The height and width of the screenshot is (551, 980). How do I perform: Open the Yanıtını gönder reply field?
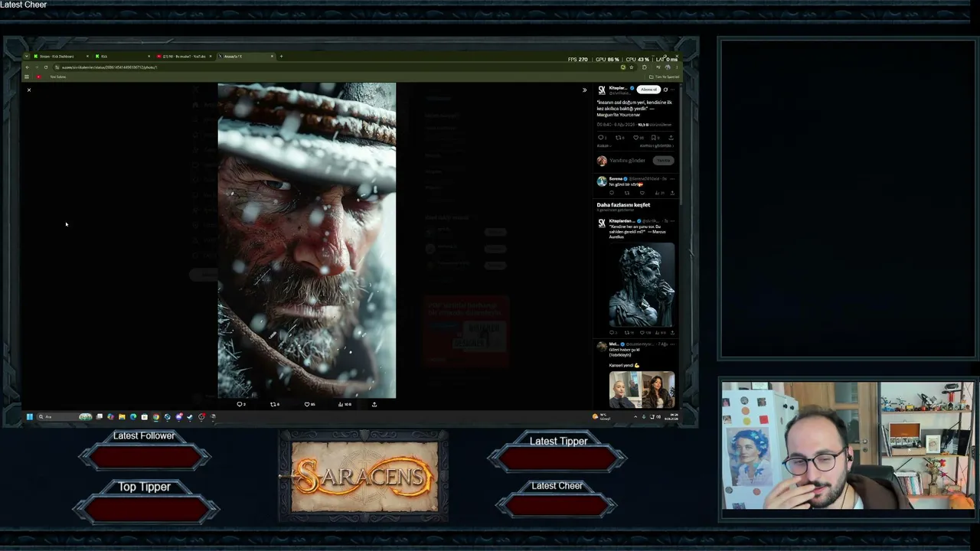click(628, 161)
